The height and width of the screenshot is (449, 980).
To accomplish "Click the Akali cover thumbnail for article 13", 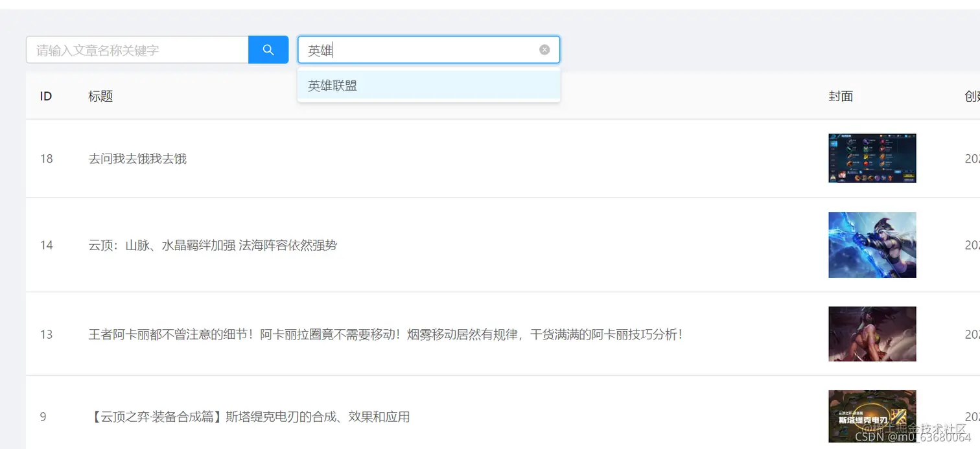I will (x=872, y=334).
